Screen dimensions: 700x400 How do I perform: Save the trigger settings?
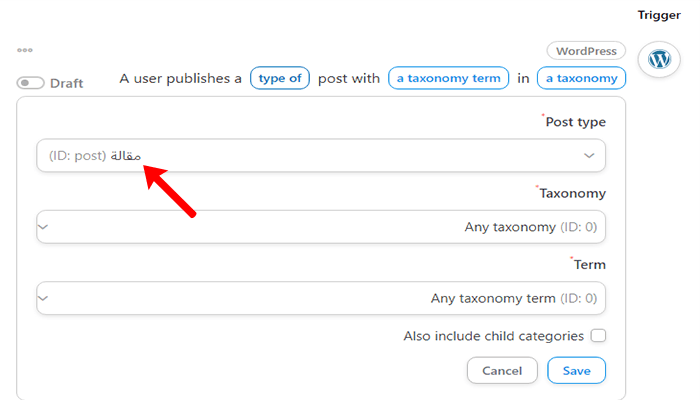tap(576, 370)
